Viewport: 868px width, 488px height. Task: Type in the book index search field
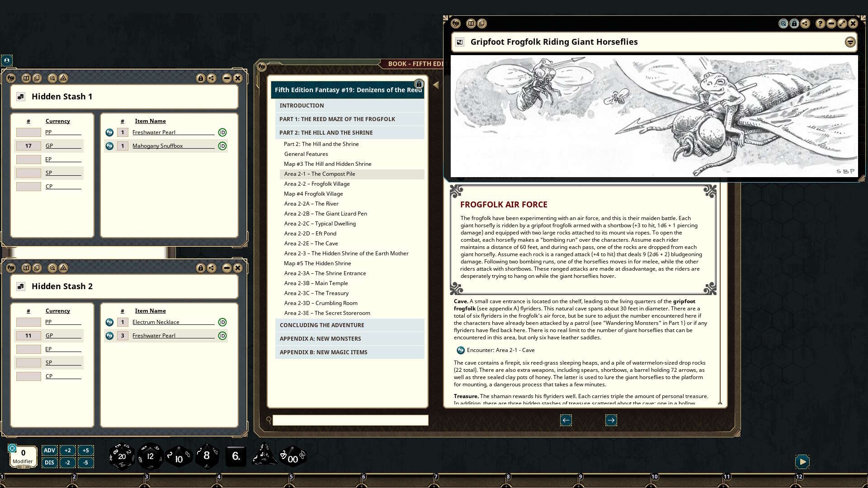(349, 420)
